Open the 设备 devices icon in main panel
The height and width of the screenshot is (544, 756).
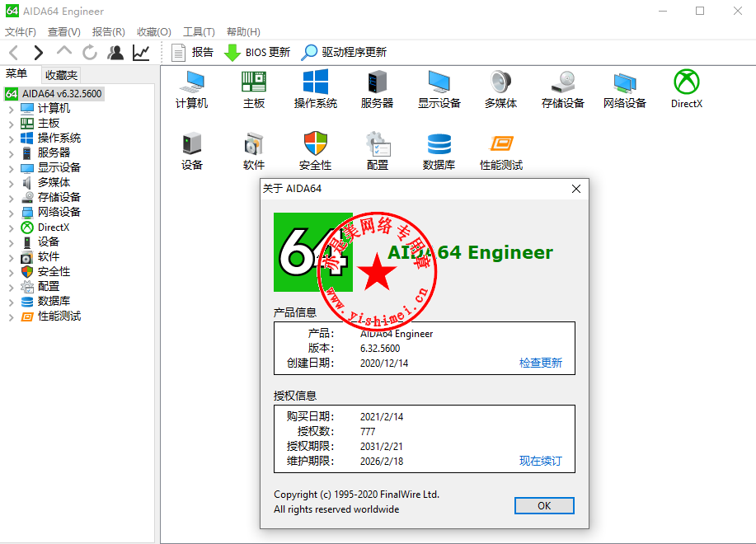[x=191, y=152]
